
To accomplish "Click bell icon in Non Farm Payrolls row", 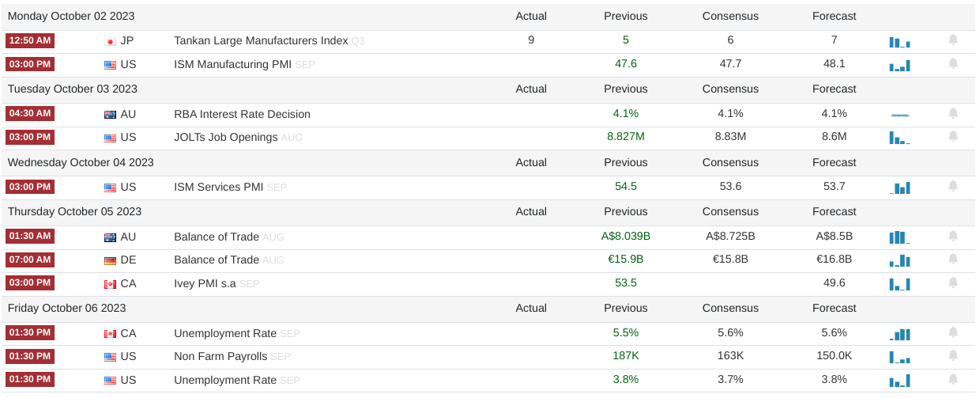I will tap(953, 356).
